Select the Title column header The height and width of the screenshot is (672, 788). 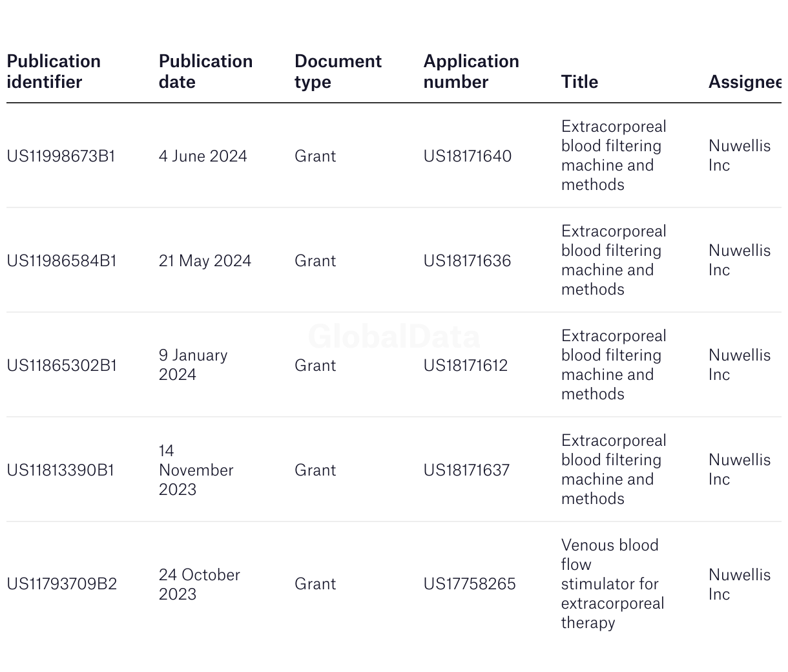coord(579,81)
